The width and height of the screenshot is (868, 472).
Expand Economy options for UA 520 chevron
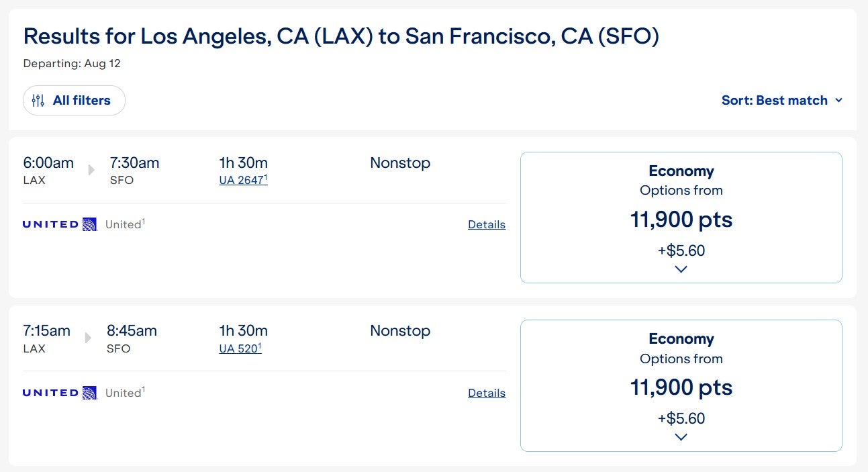tap(681, 437)
